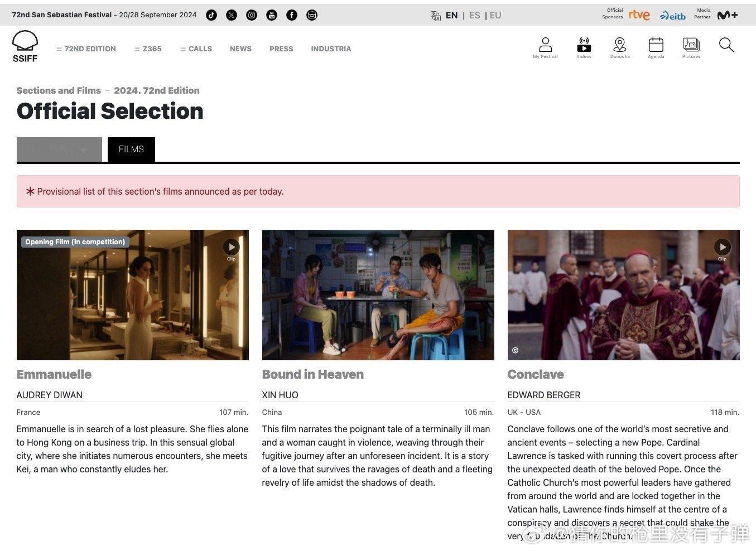Open My Festival account icon
Image resolution: width=756 pixels, height=551 pixels.
[x=545, y=48]
